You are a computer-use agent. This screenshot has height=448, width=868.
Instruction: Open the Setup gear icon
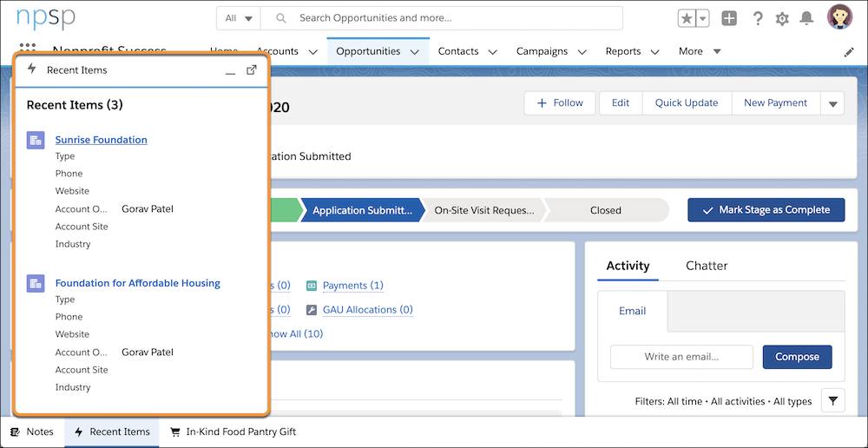782,19
